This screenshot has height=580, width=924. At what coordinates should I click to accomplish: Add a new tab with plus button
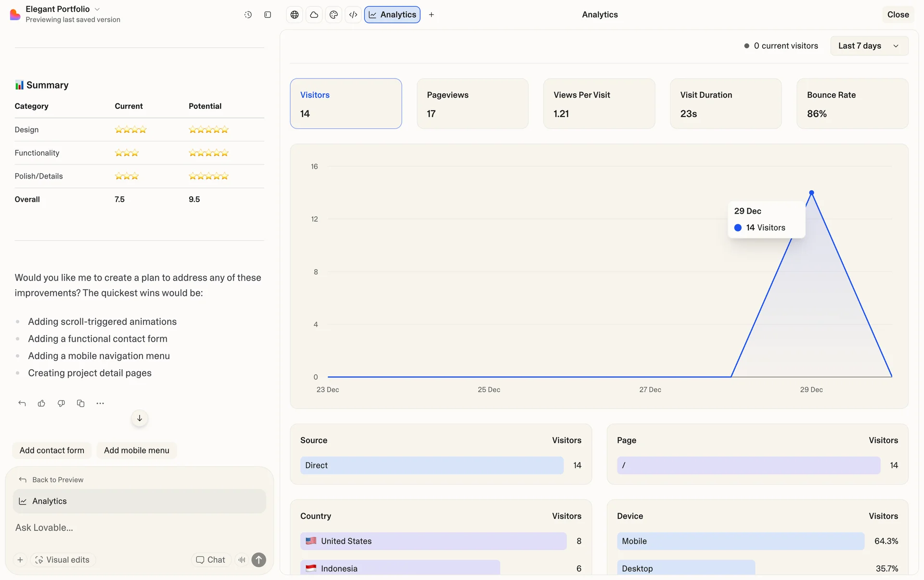tap(431, 15)
